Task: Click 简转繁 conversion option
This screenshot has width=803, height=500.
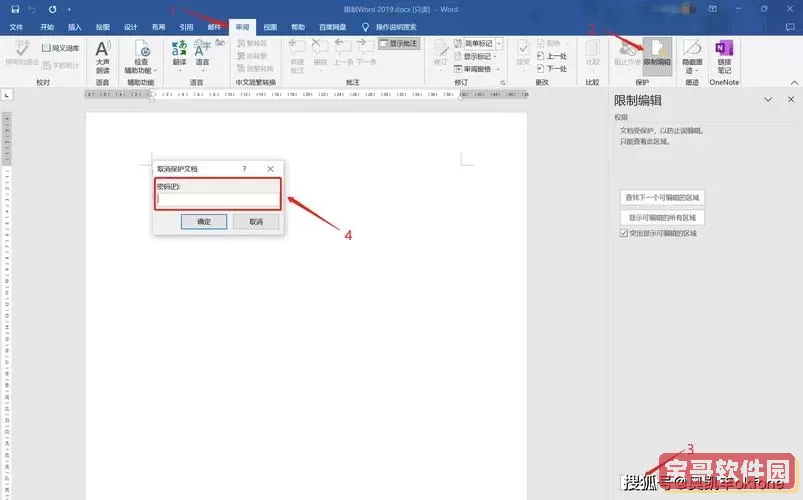Action: [x=252, y=56]
